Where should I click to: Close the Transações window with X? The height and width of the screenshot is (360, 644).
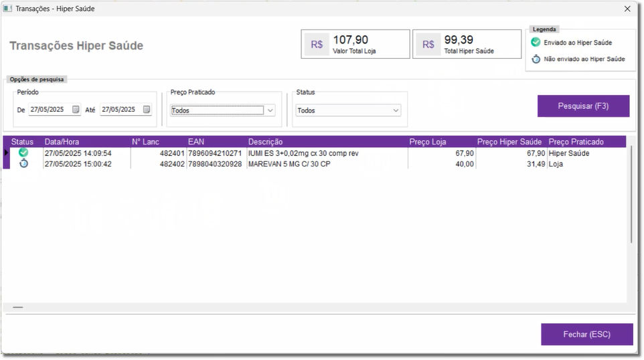tap(627, 9)
